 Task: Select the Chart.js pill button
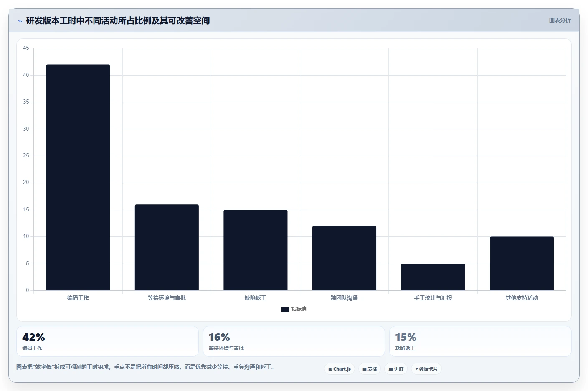click(340, 369)
